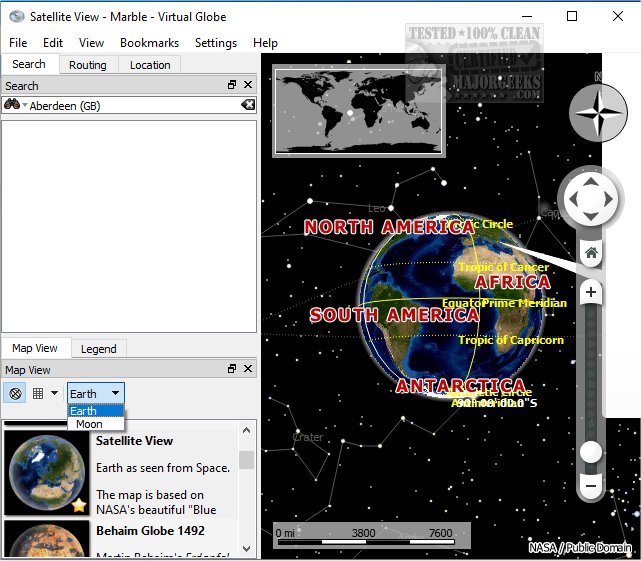Click the grid view icon
Screen dimensions: 641x561
[x=38, y=393]
